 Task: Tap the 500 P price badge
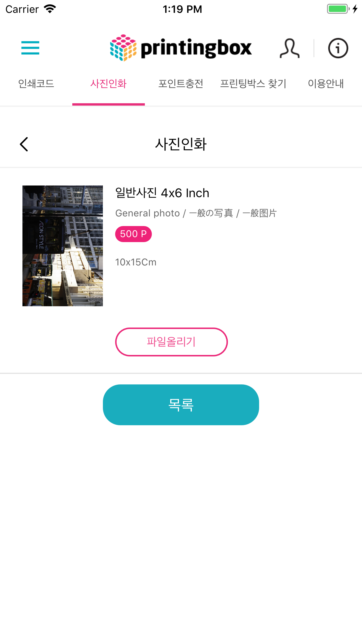pyautogui.click(x=133, y=234)
